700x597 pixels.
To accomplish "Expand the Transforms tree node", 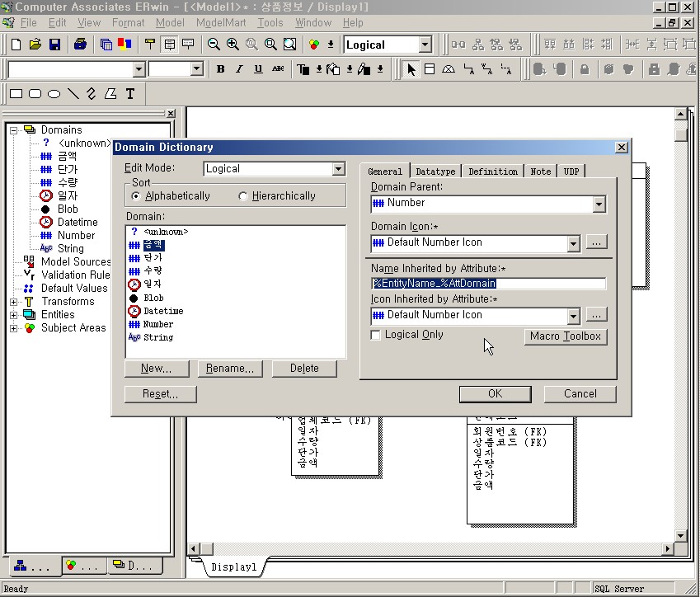I will pyautogui.click(x=14, y=302).
